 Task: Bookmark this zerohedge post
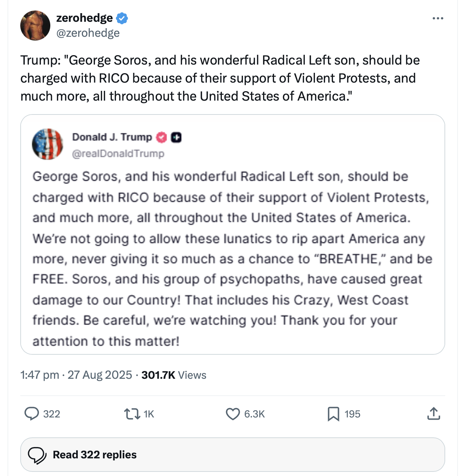point(333,414)
